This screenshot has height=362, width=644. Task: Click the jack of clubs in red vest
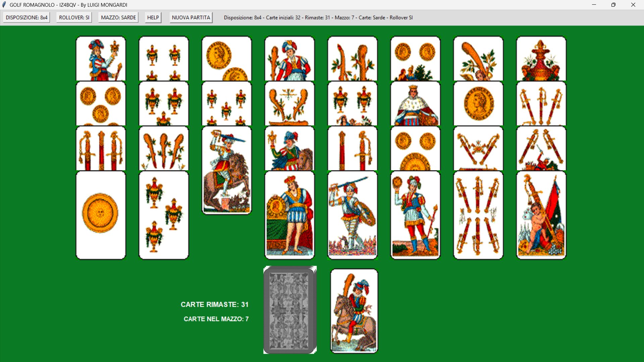pyautogui.click(x=290, y=59)
